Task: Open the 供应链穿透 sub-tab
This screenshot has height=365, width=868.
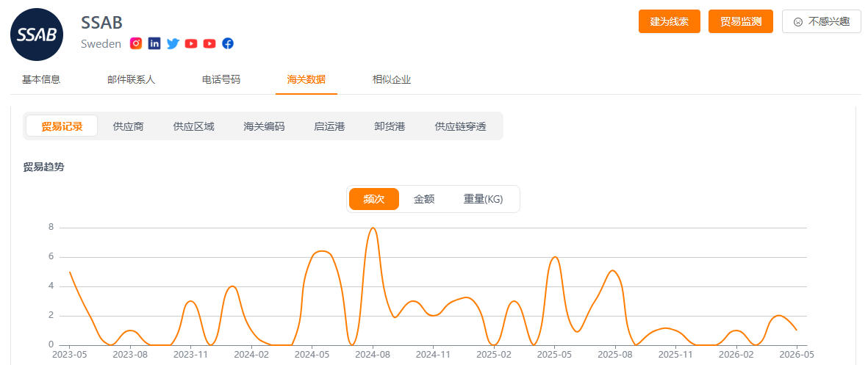Action: point(461,126)
